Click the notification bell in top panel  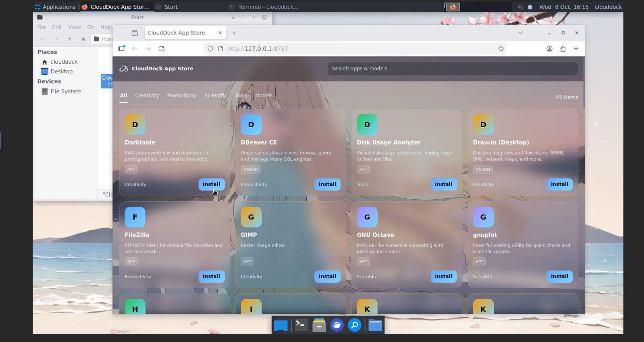pos(530,7)
